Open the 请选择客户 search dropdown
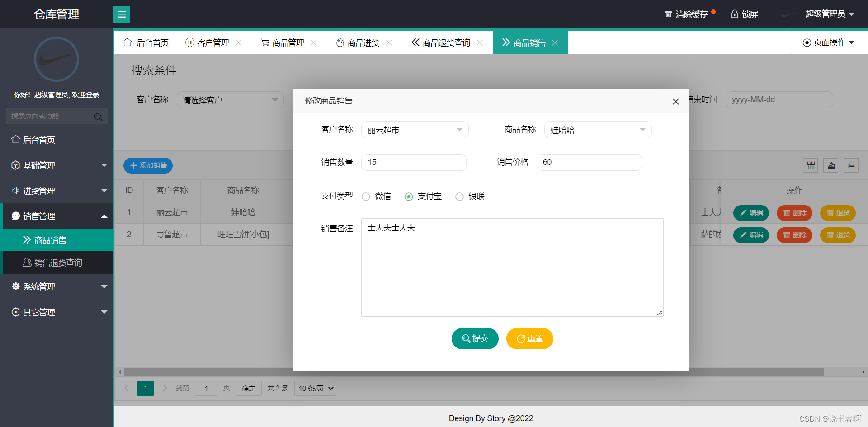This screenshot has height=427, width=868. [x=230, y=100]
